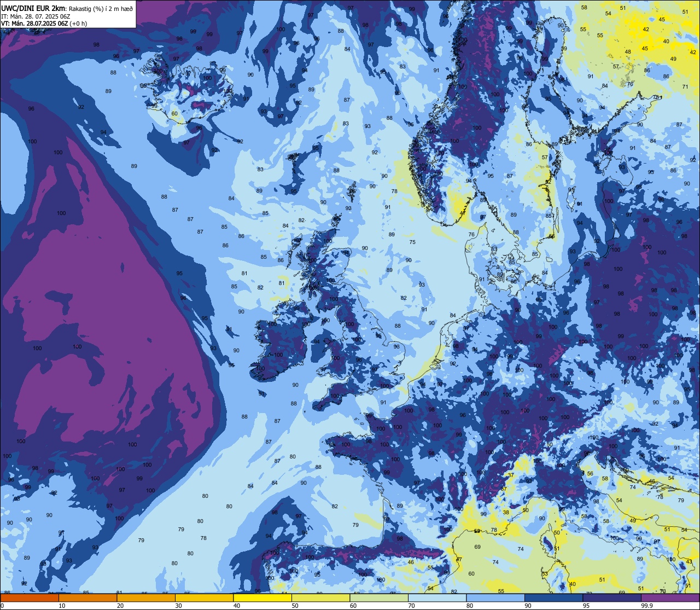Screen dimensions: 700x610
Task: Click the legend label 40
Action: (x=237, y=606)
